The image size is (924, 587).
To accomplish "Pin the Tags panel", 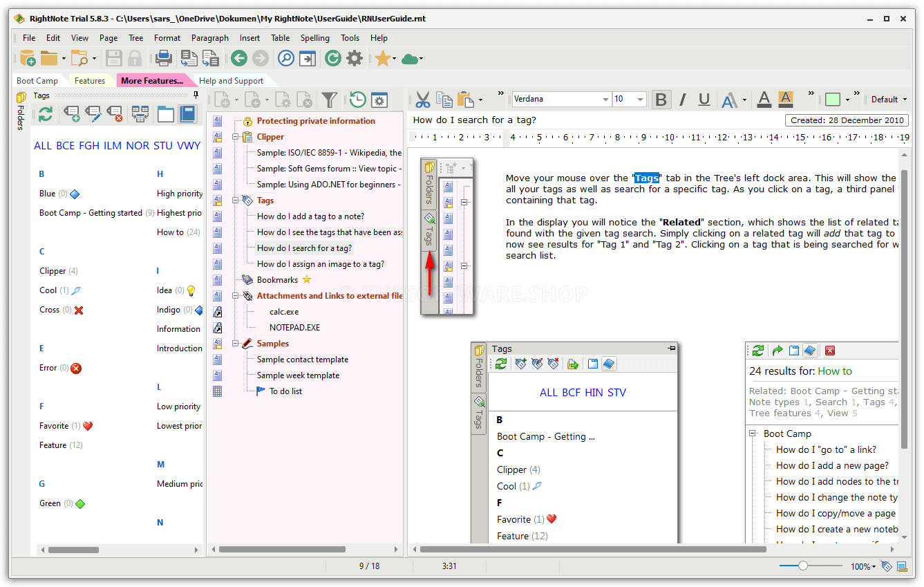I will pyautogui.click(x=196, y=95).
